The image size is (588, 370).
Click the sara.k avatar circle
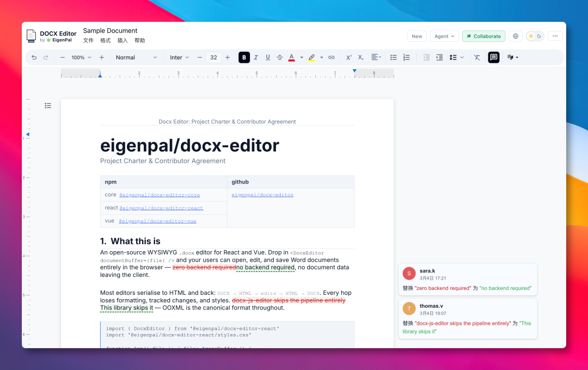[x=409, y=274]
